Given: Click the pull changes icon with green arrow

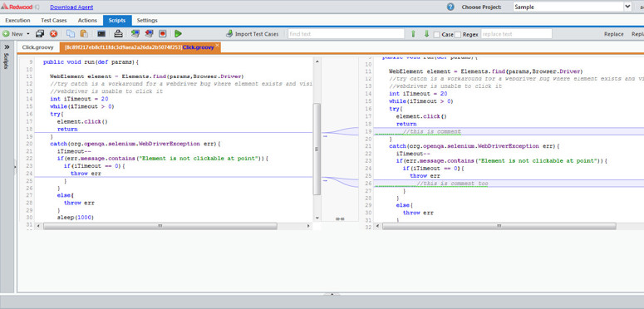Looking at the screenshot, I should [x=135, y=34].
